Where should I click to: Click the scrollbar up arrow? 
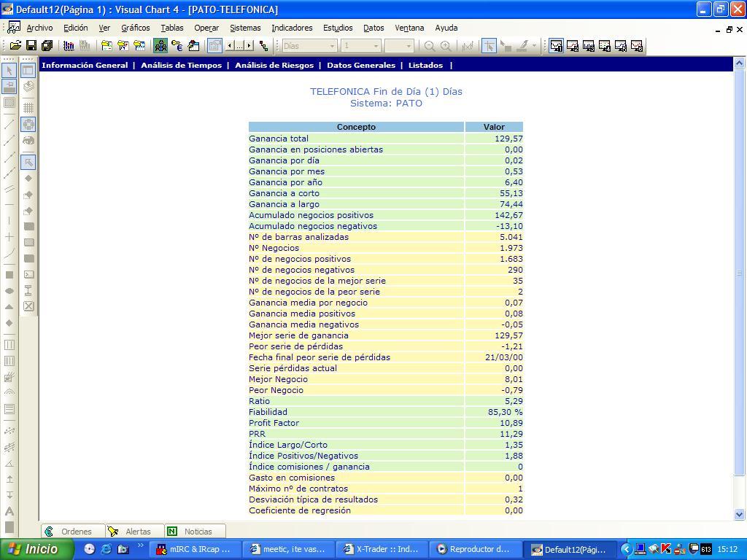tap(739, 63)
